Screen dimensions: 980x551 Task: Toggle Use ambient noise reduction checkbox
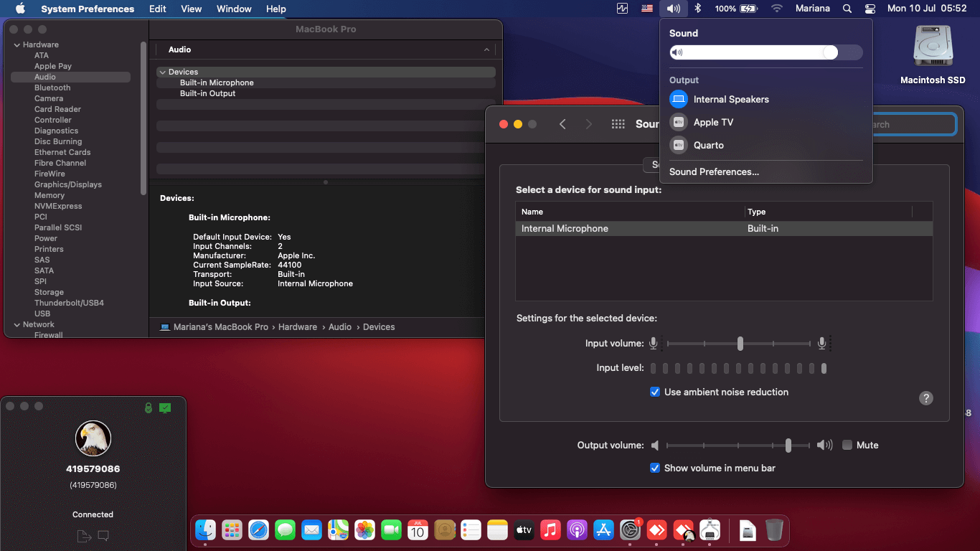655,392
